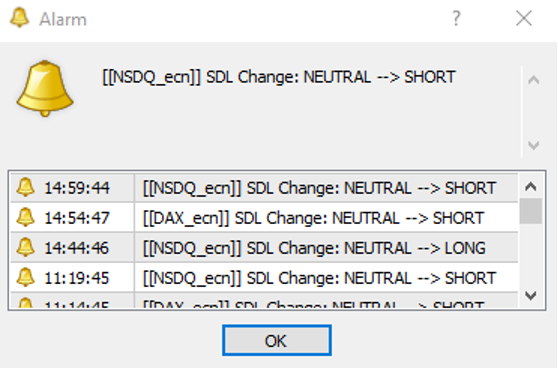Click the small bell icon in the Alarm title bar

pos(20,18)
